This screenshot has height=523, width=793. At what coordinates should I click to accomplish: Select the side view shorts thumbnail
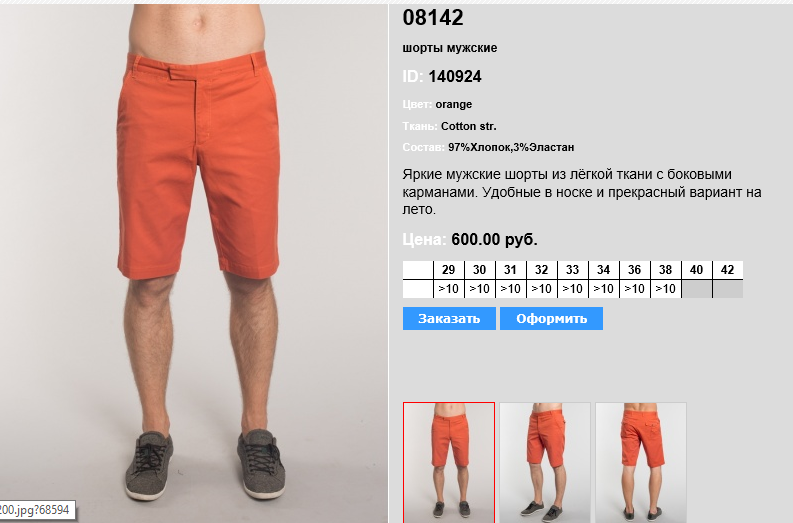tap(545, 462)
